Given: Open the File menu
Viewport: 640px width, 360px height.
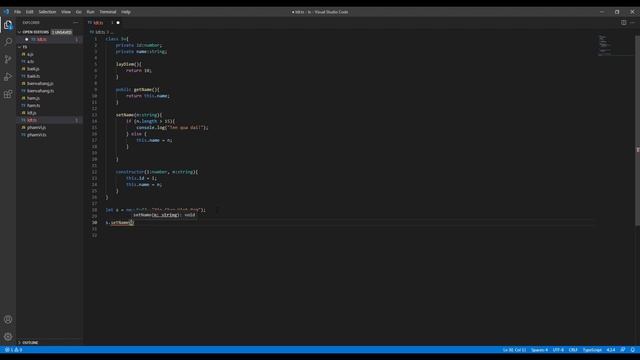Looking at the screenshot, I should point(18,12).
